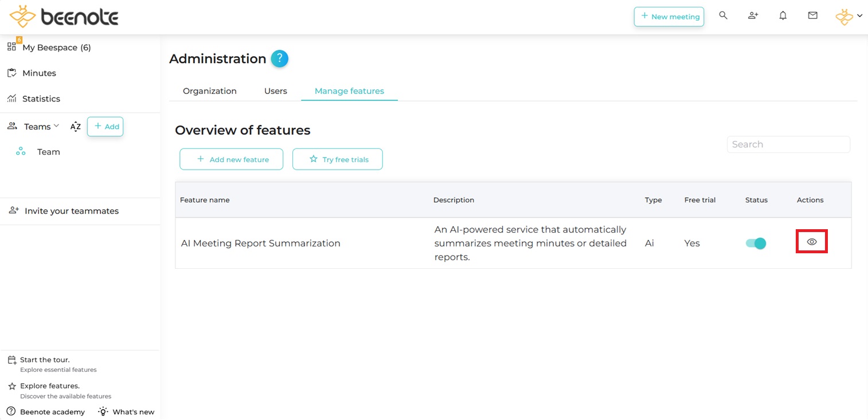Click the Beenote logo
This screenshot has height=420, width=868.
click(x=64, y=17)
